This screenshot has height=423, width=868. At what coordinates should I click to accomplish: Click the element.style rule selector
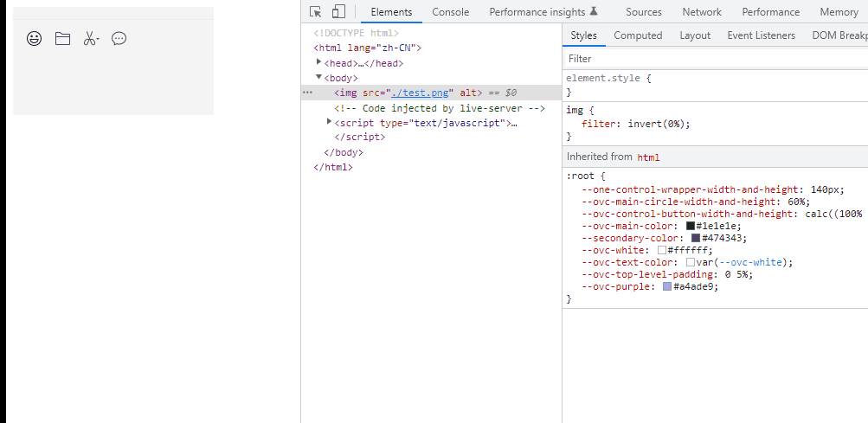603,78
